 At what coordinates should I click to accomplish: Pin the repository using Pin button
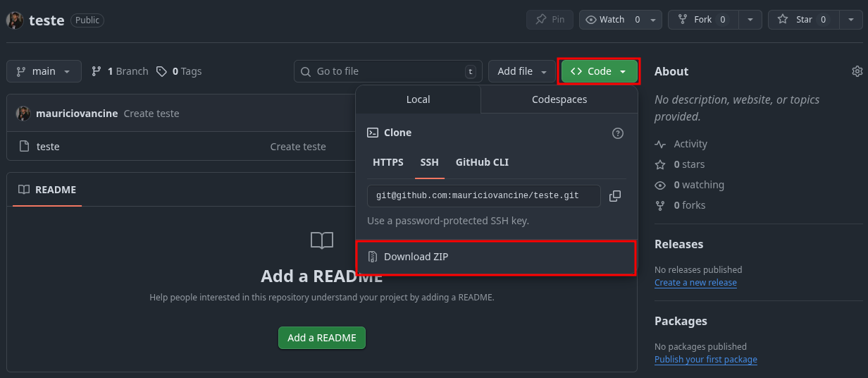(550, 20)
